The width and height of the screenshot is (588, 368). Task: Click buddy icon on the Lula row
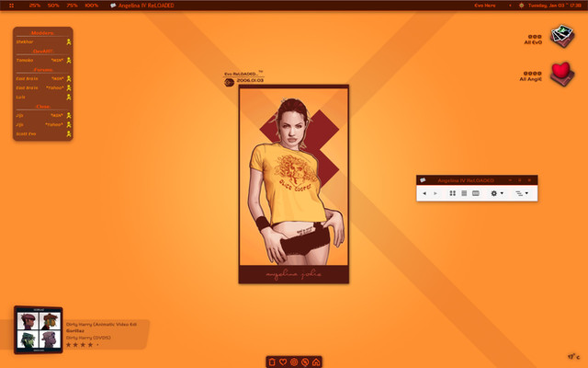[69, 98]
